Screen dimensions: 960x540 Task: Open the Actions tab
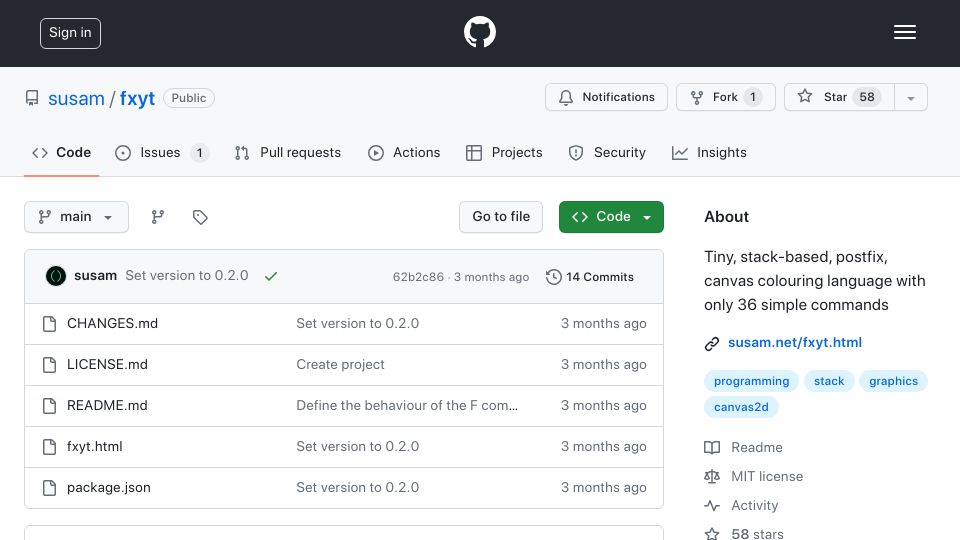tap(404, 152)
